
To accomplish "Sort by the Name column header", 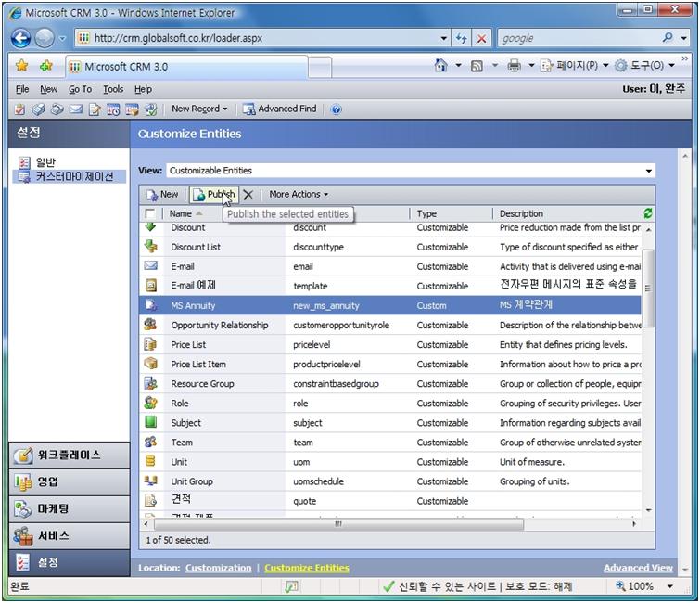I will (x=181, y=213).
